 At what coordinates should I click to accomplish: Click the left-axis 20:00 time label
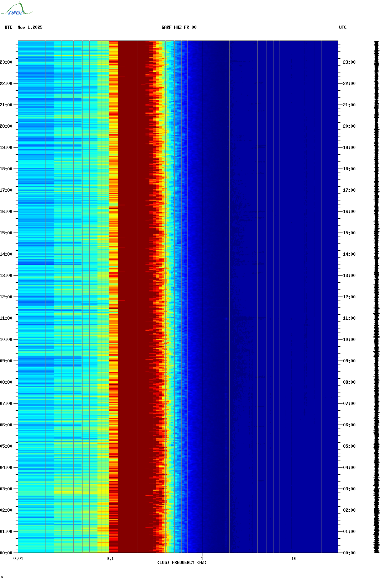pos(6,126)
